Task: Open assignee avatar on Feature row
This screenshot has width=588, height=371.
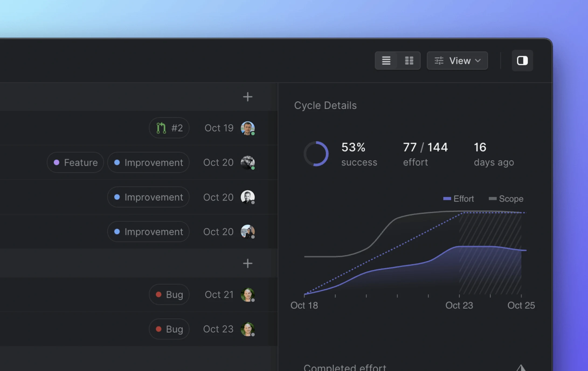Action: (x=248, y=163)
